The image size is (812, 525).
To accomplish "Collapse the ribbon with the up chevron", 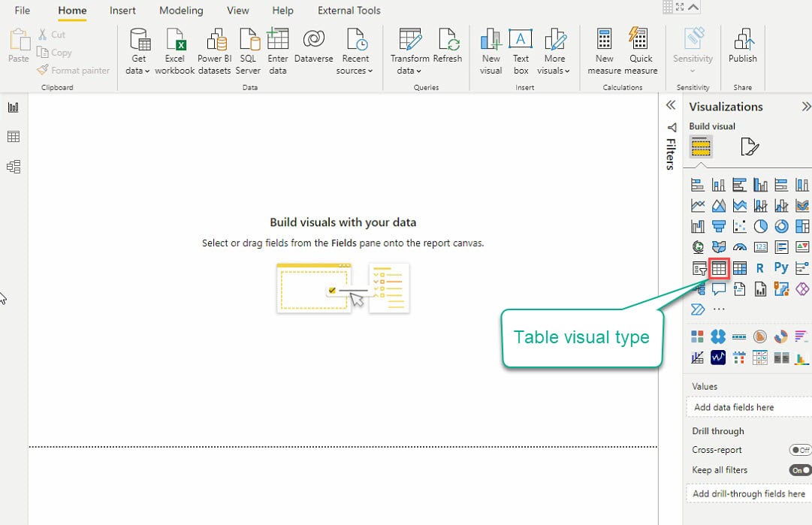I will 693,7.
